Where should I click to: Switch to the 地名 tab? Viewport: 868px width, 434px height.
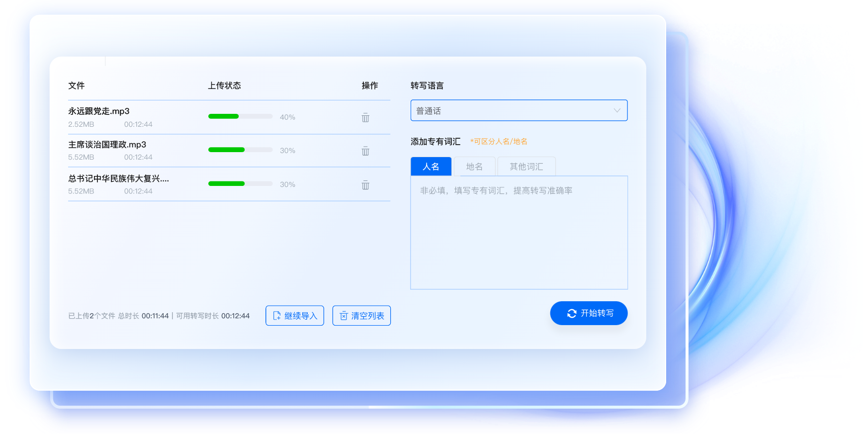click(x=474, y=167)
